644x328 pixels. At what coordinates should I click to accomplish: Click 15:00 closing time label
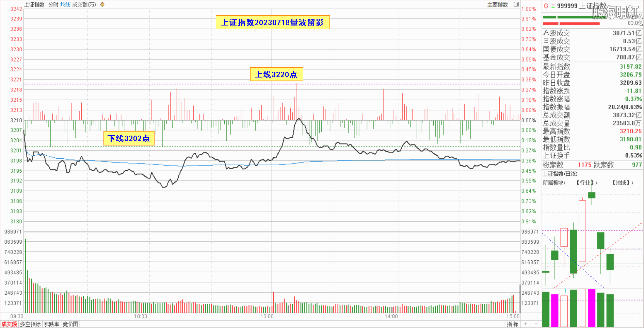click(x=513, y=316)
